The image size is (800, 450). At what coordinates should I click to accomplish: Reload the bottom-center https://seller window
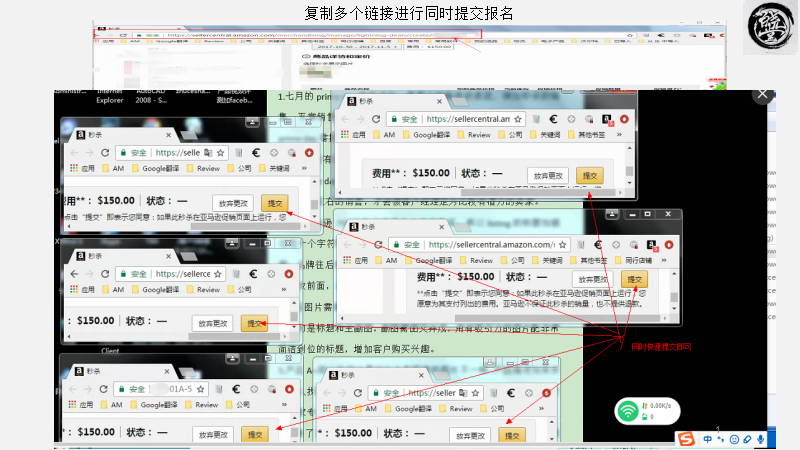click(358, 393)
